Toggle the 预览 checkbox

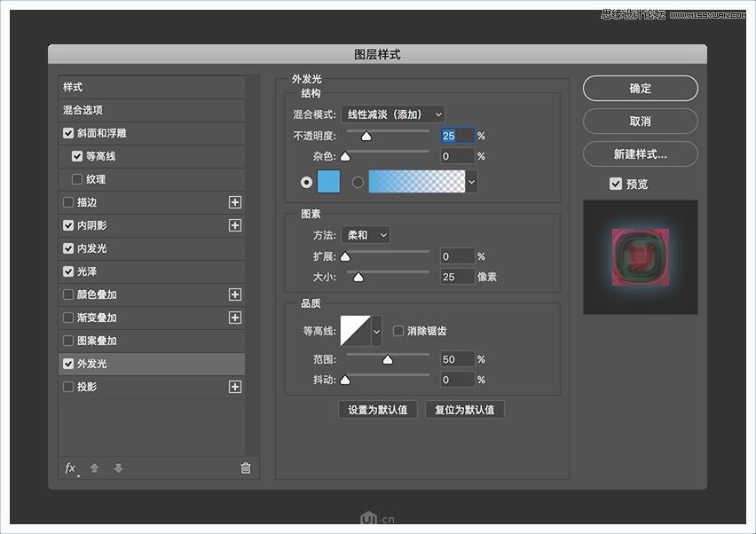tap(615, 184)
